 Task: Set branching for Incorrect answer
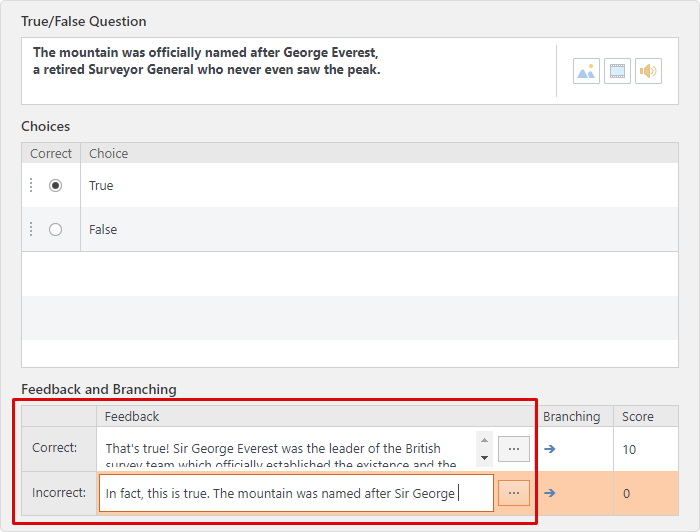[x=550, y=493]
